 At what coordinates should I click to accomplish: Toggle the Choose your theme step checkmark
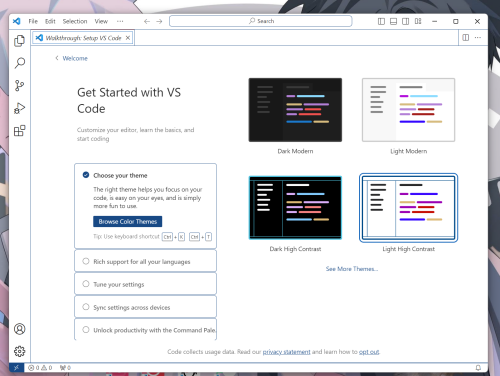pyautogui.click(x=86, y=175)
